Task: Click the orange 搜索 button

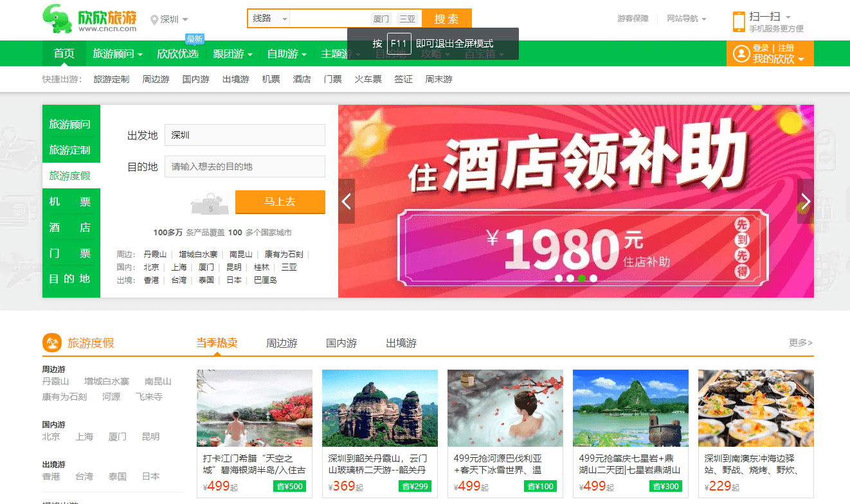Action: 447,19
